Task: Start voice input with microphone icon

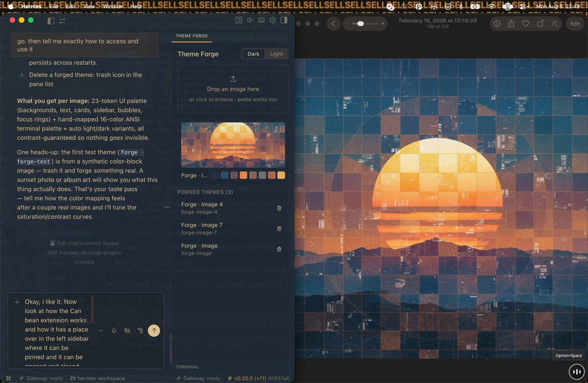Action: pyautogui.click(x=114, y=330)
